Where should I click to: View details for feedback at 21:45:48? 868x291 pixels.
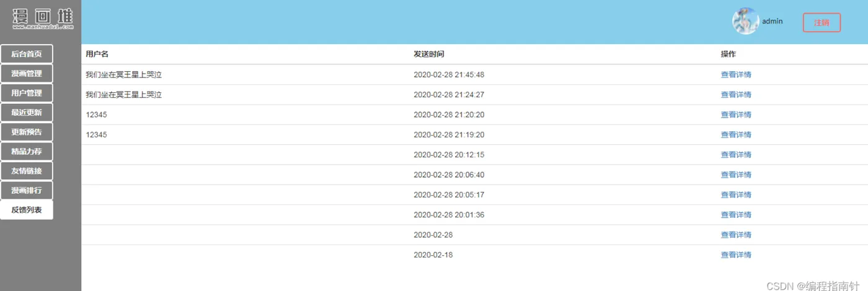point(736,75)
